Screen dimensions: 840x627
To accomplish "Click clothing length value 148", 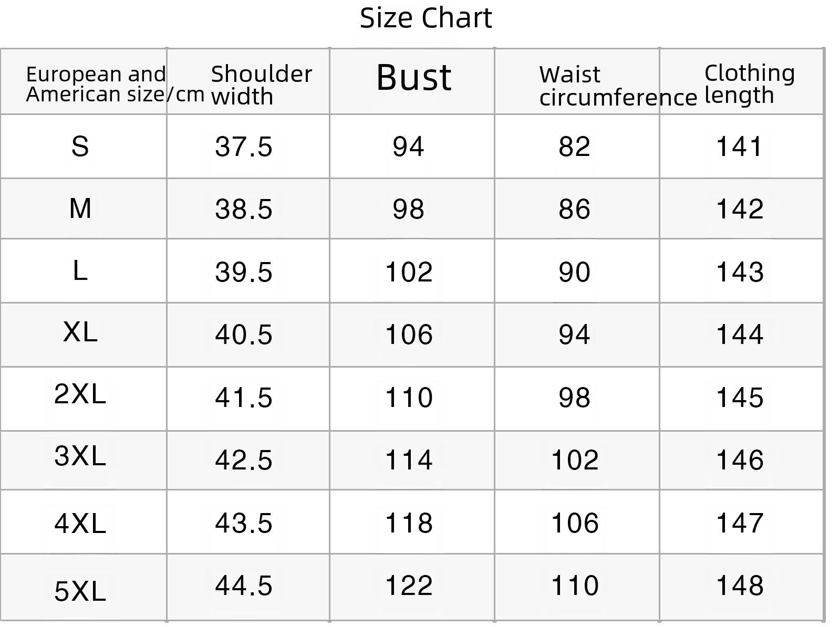I will [740, 585].
